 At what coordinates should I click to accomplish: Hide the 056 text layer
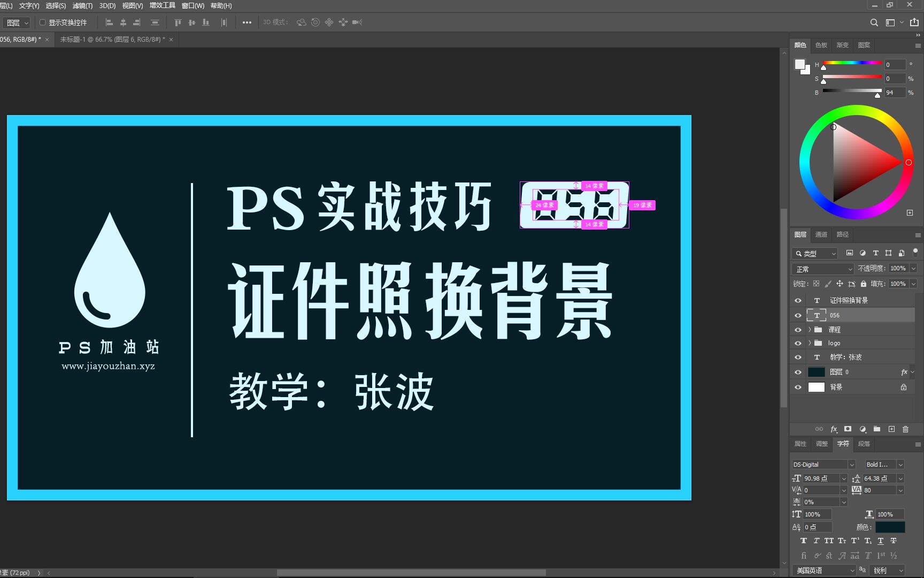(798, 315)
